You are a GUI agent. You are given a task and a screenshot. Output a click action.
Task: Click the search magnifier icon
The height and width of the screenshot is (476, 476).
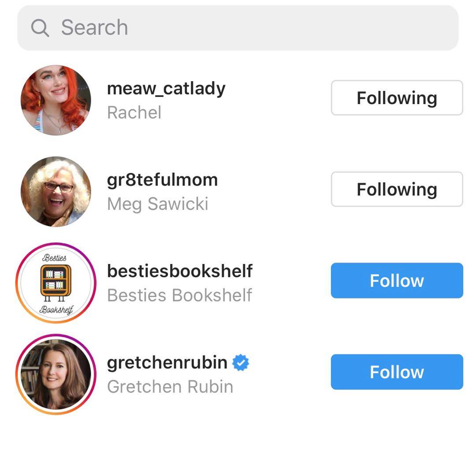[x=40, y=28]
